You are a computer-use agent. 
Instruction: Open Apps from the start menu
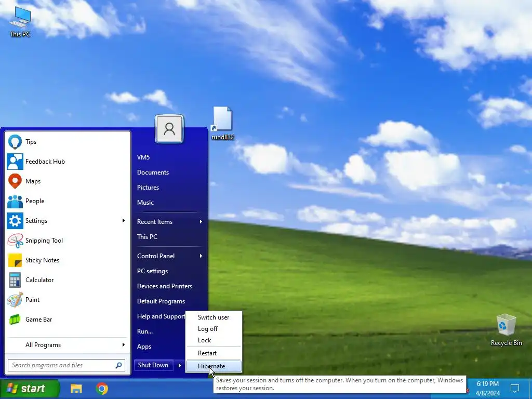pos(144,347)
